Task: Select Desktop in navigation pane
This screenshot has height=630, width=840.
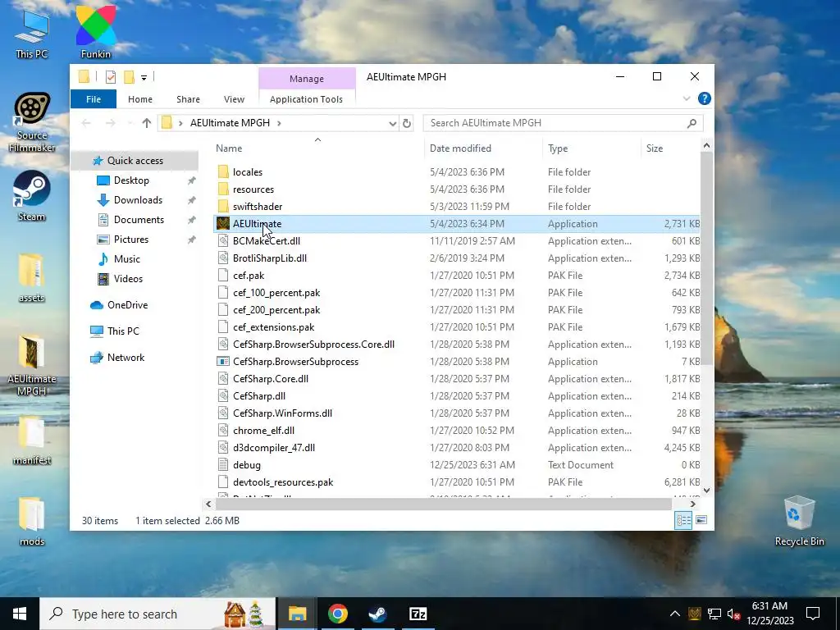Action: coord(130,180)
